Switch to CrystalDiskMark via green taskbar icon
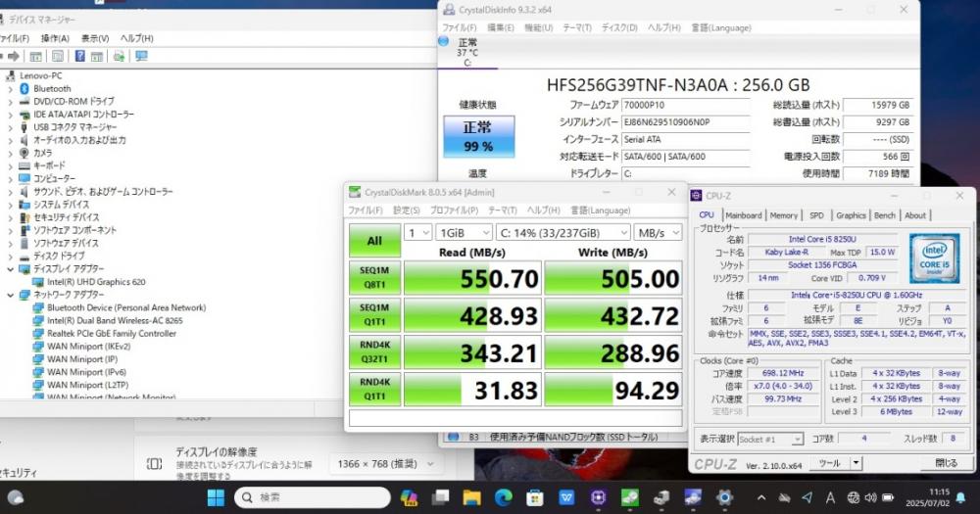The height and width of the screenshot is (514, 980). click(629, 497)
